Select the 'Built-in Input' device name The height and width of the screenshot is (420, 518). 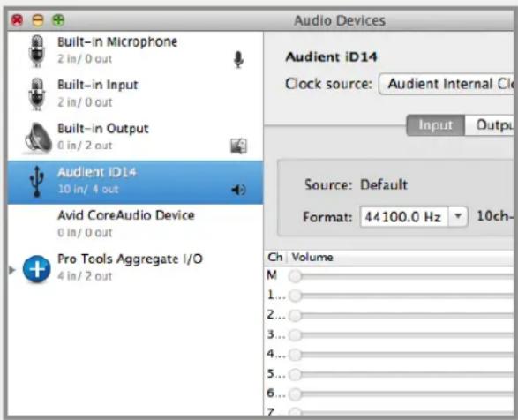pos(97,85)
